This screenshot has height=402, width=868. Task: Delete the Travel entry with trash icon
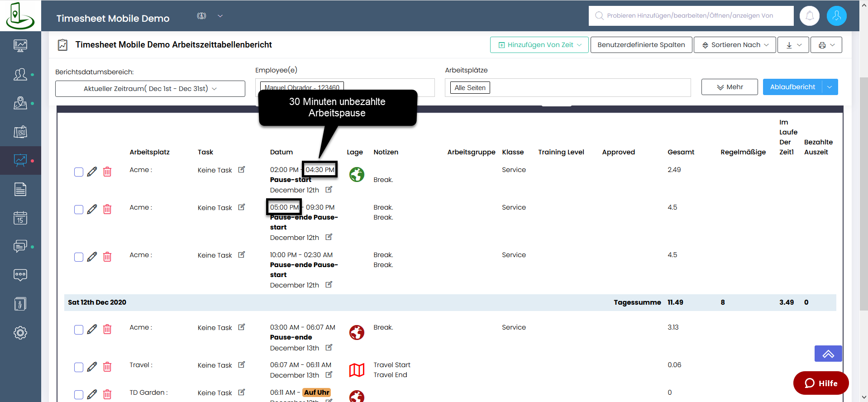point(107,367)
